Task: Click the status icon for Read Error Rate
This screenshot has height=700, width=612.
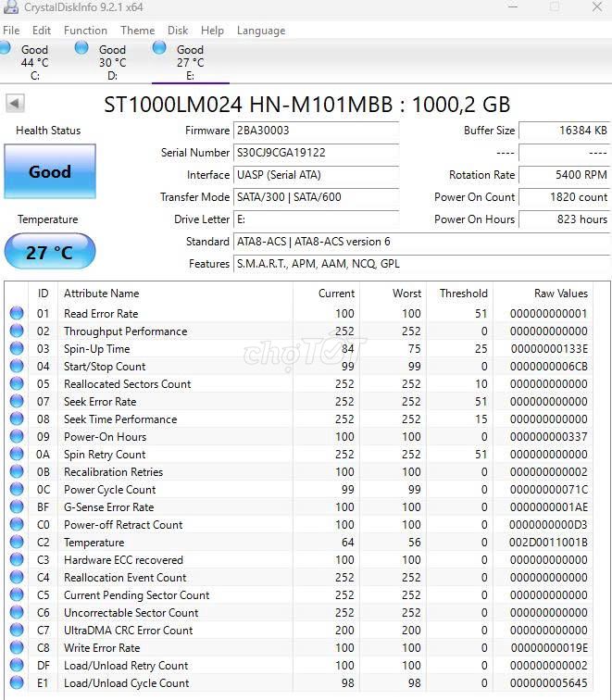Action: pyautogui.click(x=17, y=313)
